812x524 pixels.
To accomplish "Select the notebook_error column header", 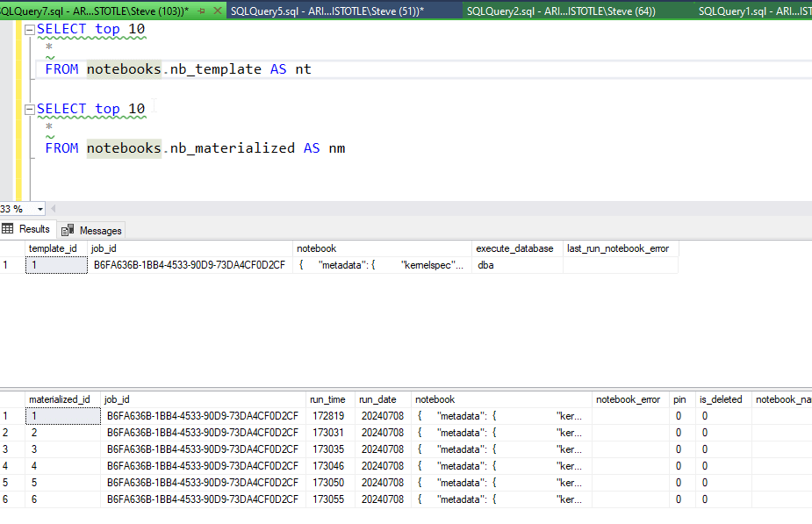I will click(631, 399).
